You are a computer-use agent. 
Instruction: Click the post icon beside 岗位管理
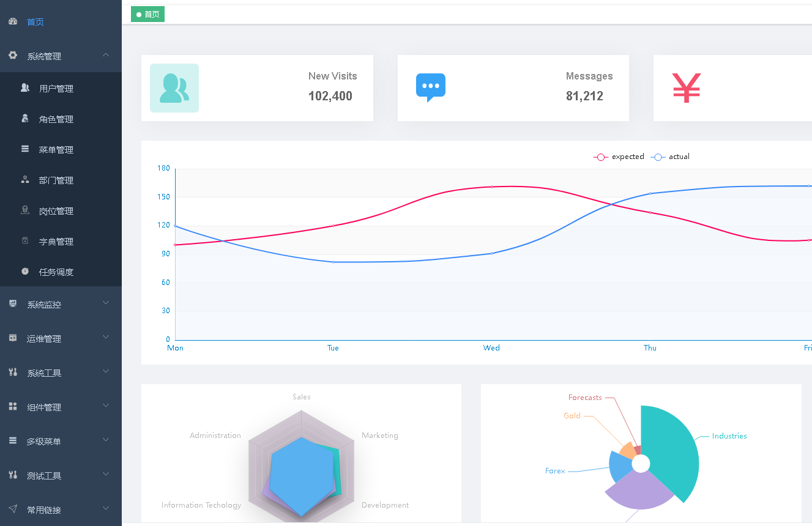coord(25,210)
